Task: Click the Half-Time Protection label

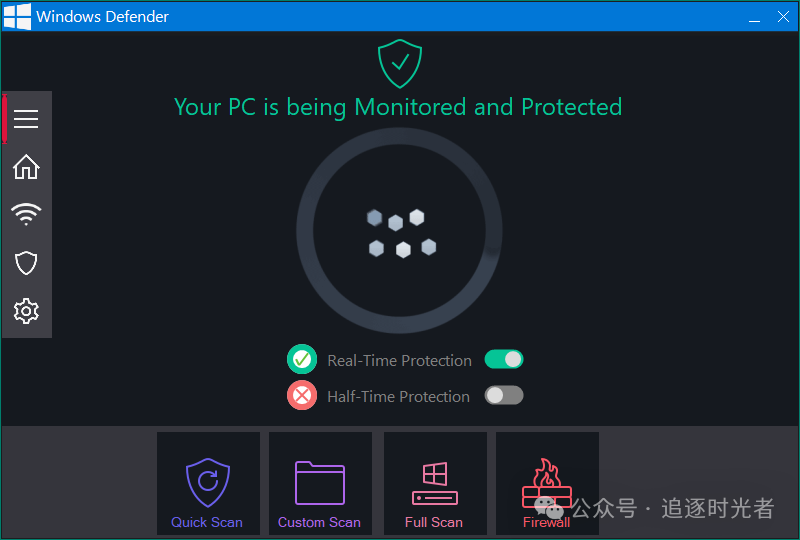Action: tap(398, 396)
